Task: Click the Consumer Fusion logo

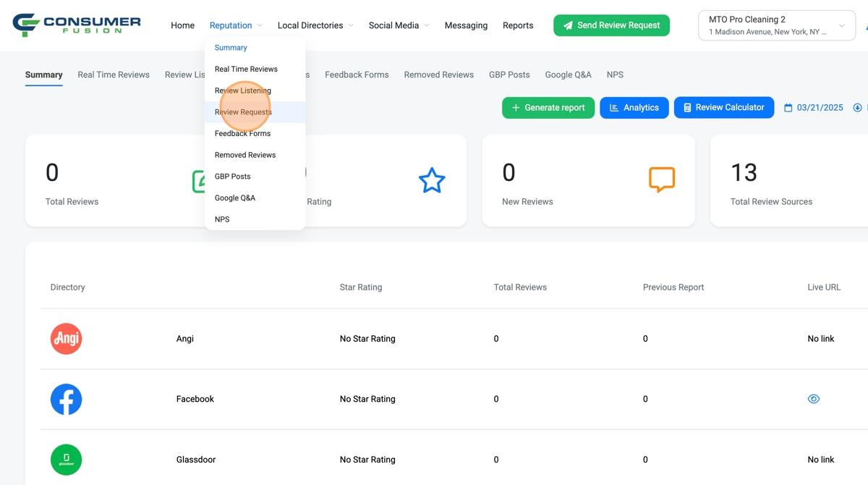Action: click(x=77, y=25)
